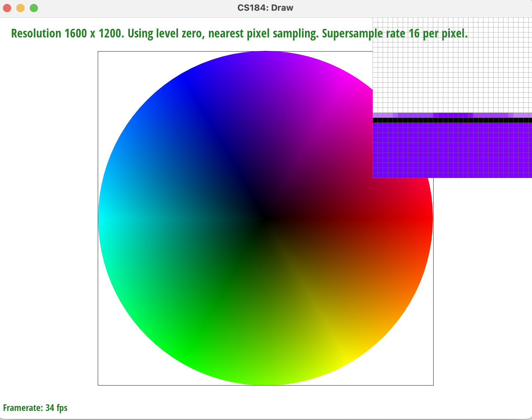Screen dimensions: 532x420
Task: Click the green zoom window button
Action: pos(34,8)
